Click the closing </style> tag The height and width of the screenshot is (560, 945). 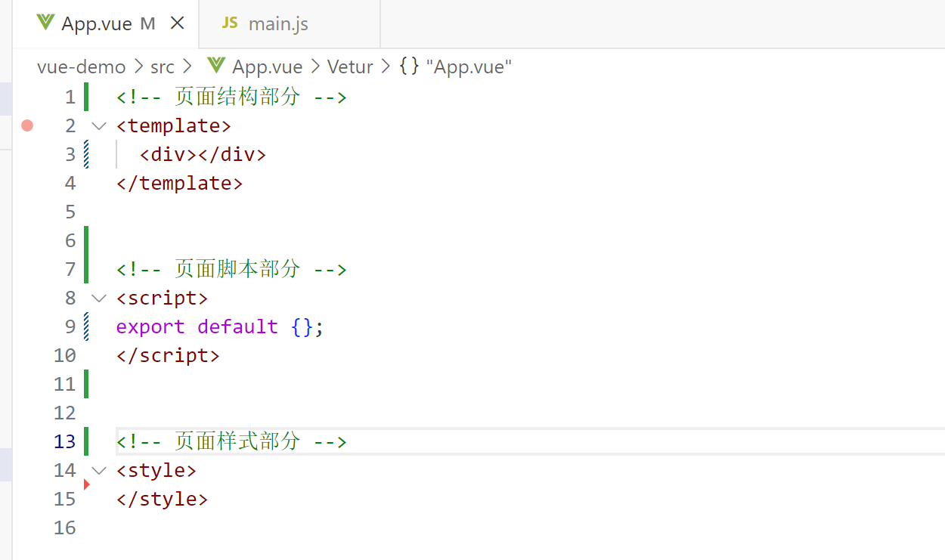coord(162,499)
